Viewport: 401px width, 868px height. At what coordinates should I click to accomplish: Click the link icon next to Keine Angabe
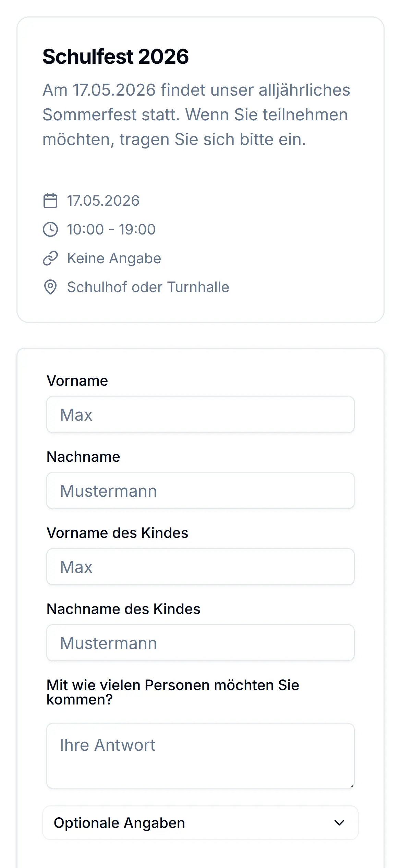(50, 258)
